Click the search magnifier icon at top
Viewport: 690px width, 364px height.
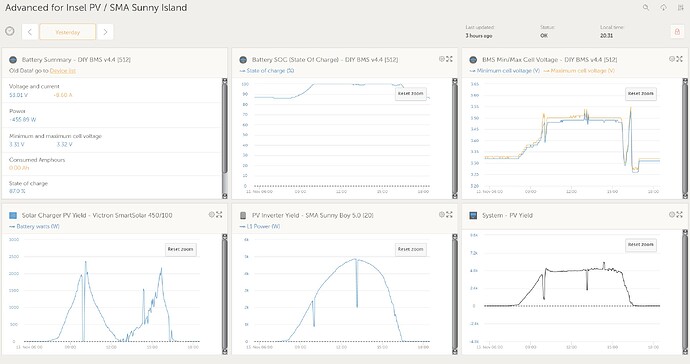point(646,7)
